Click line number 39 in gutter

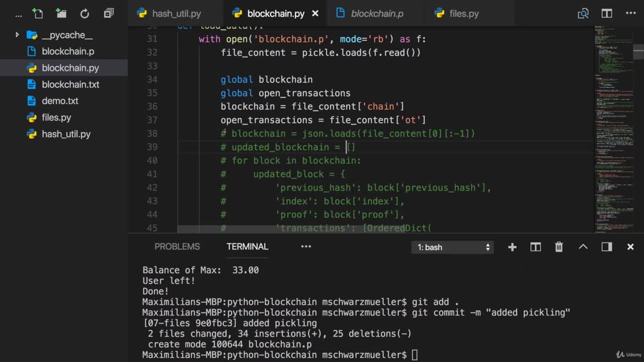pos(152,147)
